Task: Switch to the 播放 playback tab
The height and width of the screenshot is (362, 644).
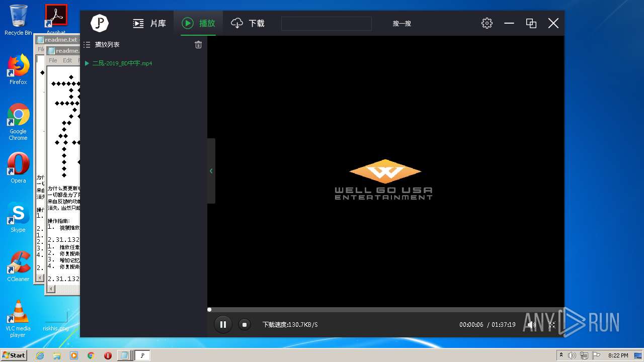Action: point(199,23)
